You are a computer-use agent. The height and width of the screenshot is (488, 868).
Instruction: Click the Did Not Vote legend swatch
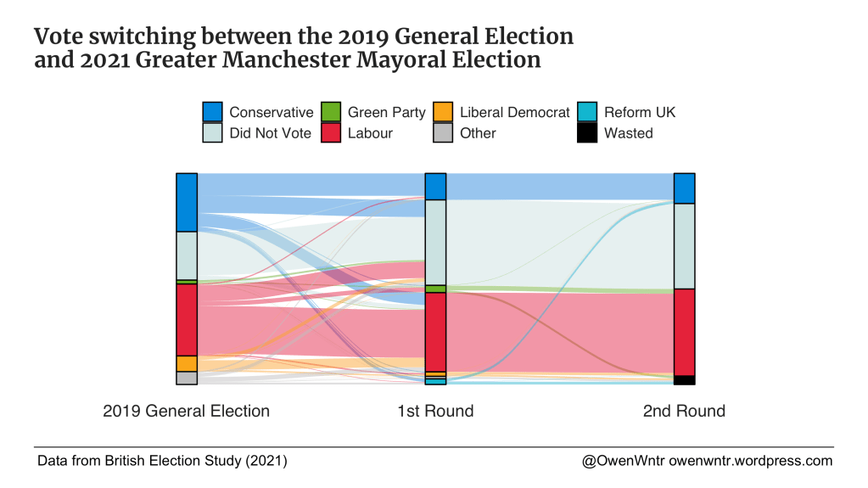(212, 132)
